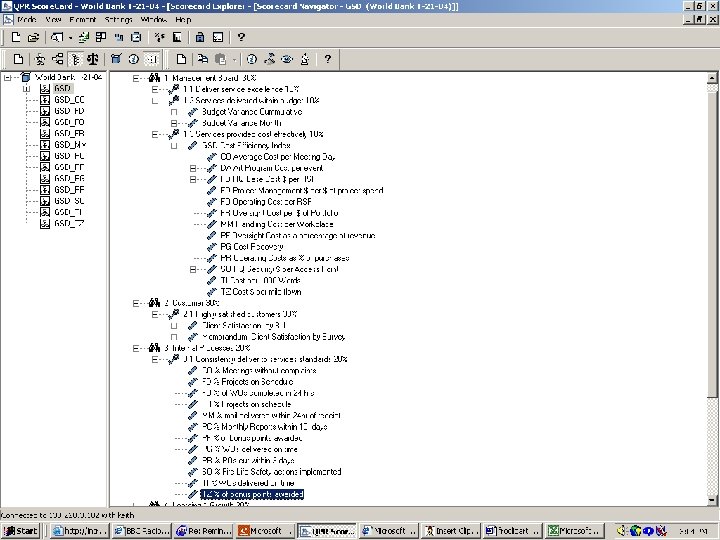Click the eye icon in navigator toolbar

(286, 60)
